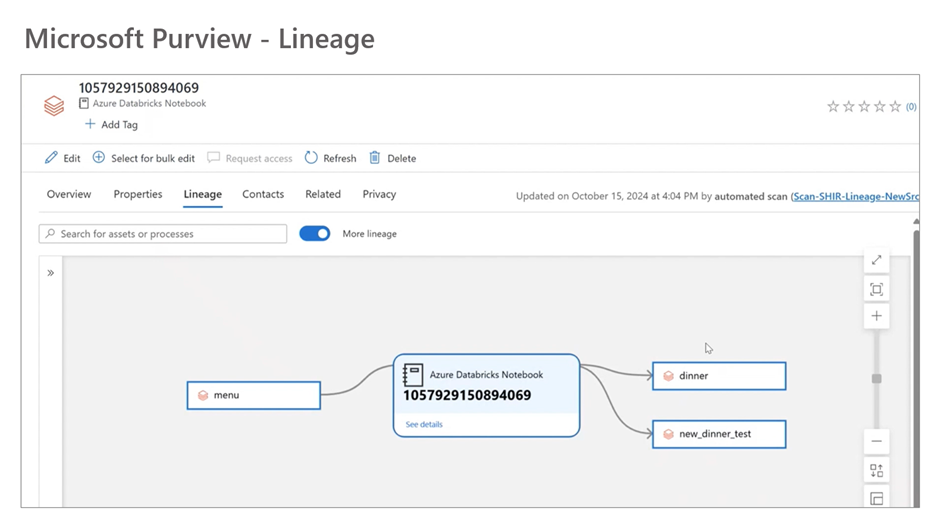940x528 pixels.
Task: Expand the left side panel chevrons
Action: [x=51, y=273]
